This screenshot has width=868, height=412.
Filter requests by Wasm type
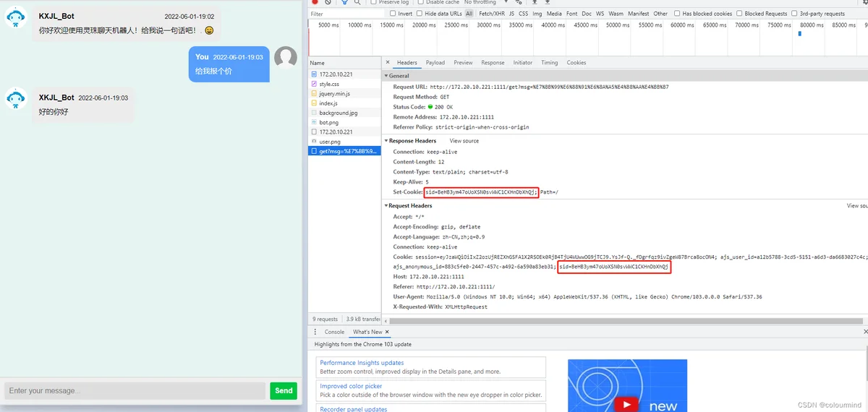click(616, 14)
